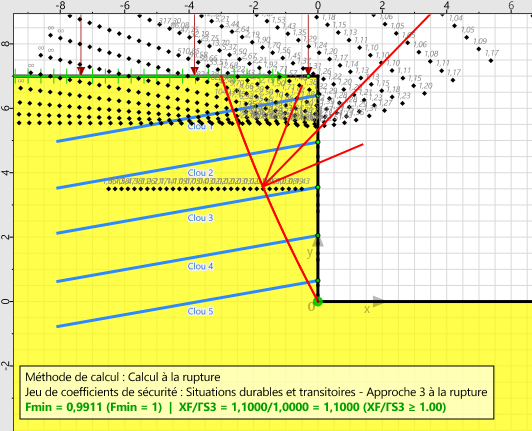Click the Méthode de calcul text line

click(x=123, y=377)
